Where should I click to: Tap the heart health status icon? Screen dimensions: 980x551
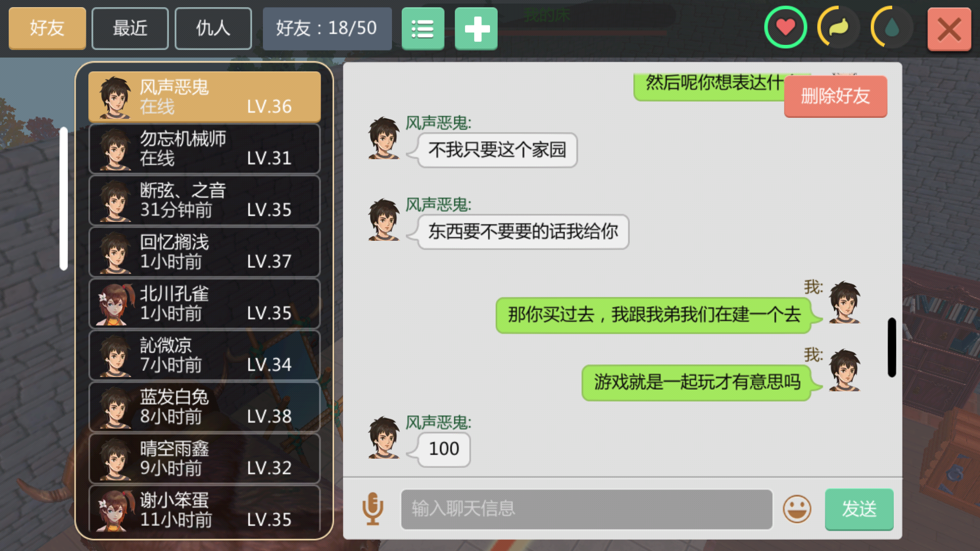pyautogui.click(x=786, y=28)
